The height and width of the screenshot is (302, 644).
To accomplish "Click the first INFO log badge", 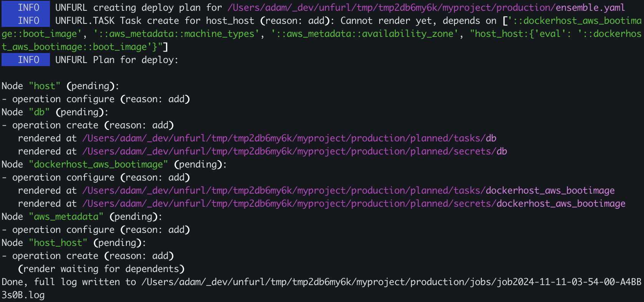I will 26,7.
